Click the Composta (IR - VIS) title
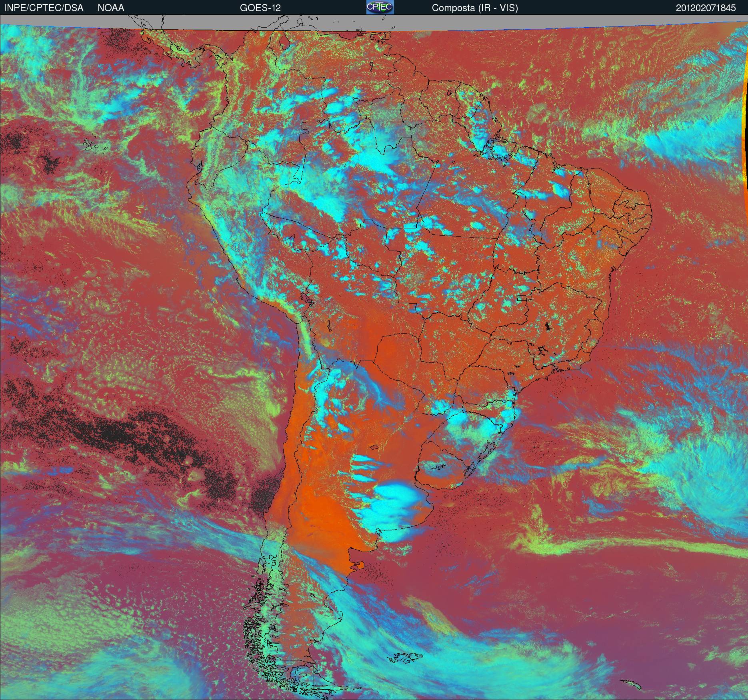748x700 pixels. [x=475, y=8]
